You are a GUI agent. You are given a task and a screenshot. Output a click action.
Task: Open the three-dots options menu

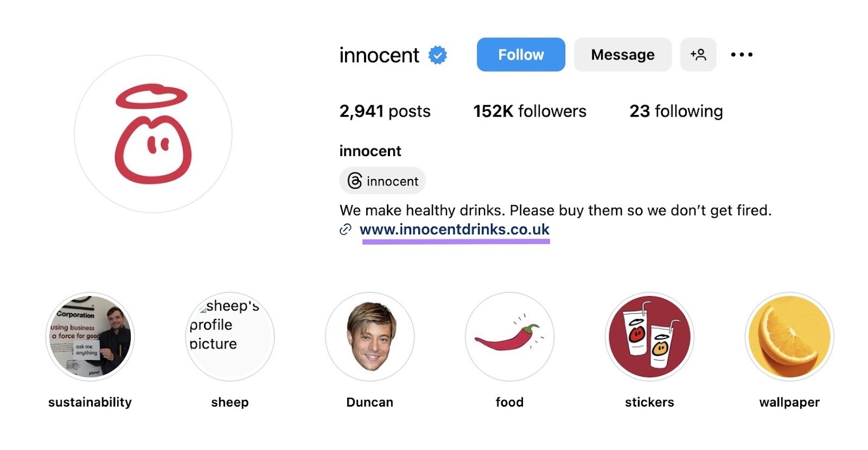click(x=742, y=54)
